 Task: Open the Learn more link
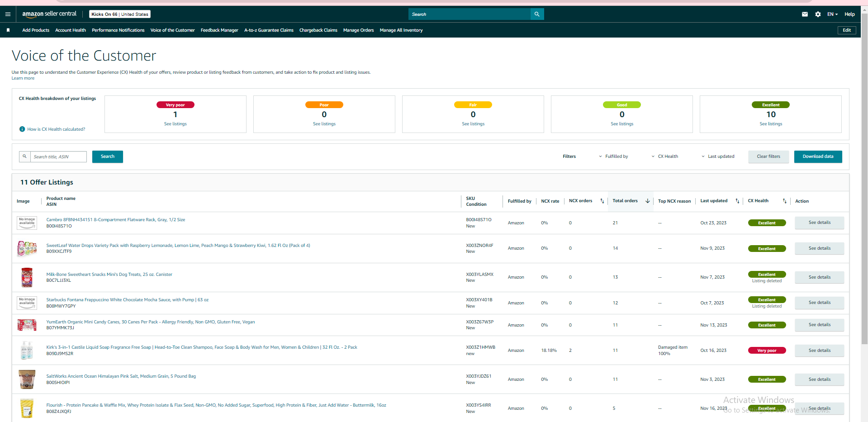[x=23, y=78]
